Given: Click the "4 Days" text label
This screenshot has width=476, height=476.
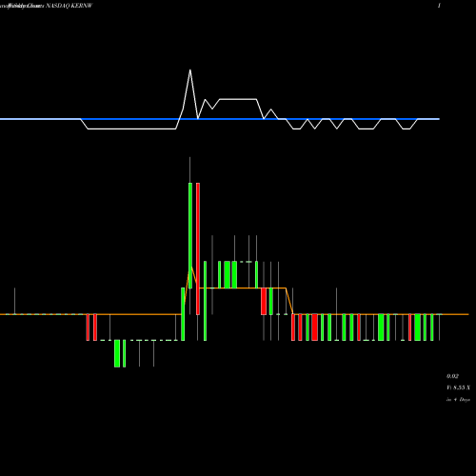Looking at the screenshot, I should click(462, 400).
